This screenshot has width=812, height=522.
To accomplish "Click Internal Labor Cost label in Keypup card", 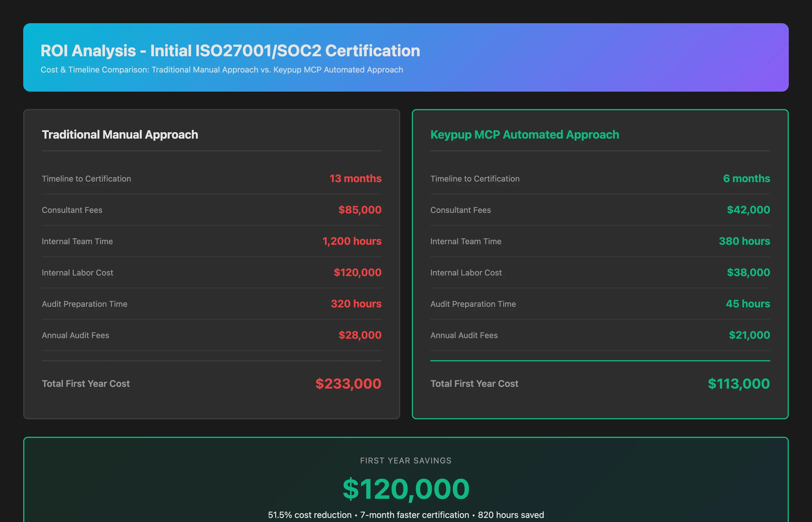I will [x=466, y=273].
